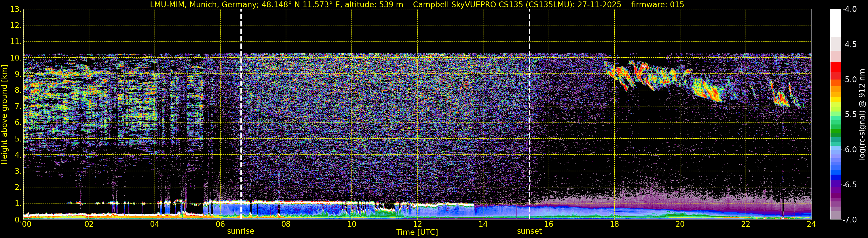
Task: Click the '00' time tick label
Action: [x=26, y=224]
